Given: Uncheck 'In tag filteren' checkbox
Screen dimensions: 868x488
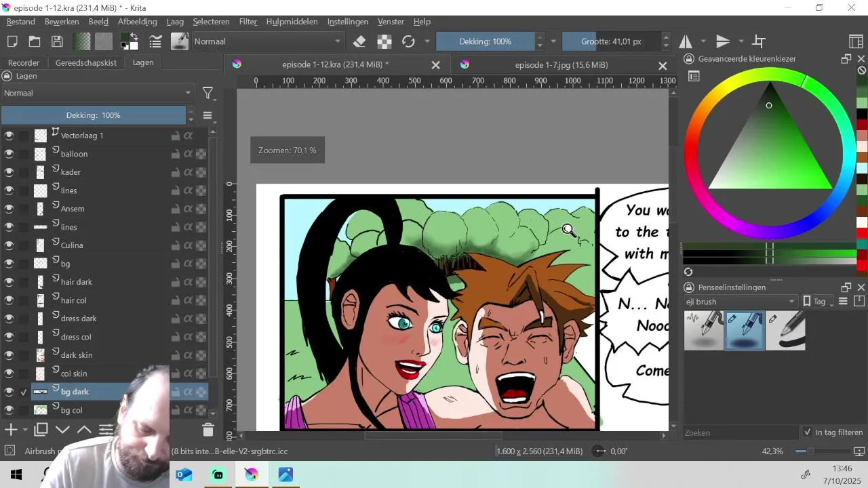Looking at the screenshot, I should click(807, 432).
